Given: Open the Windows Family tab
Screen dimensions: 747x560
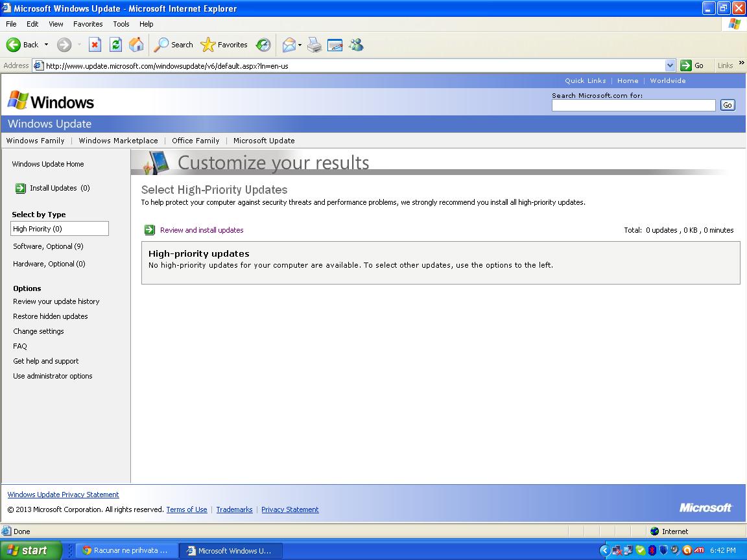Looking at the screenshot, I should click(x=35, y=141).
